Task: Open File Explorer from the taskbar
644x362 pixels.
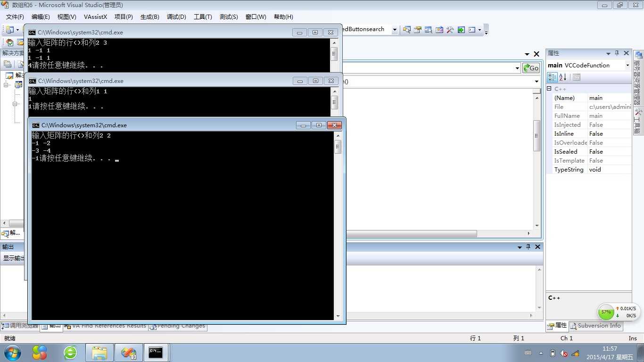Action: pyautogui.click(x=99, y=352)
